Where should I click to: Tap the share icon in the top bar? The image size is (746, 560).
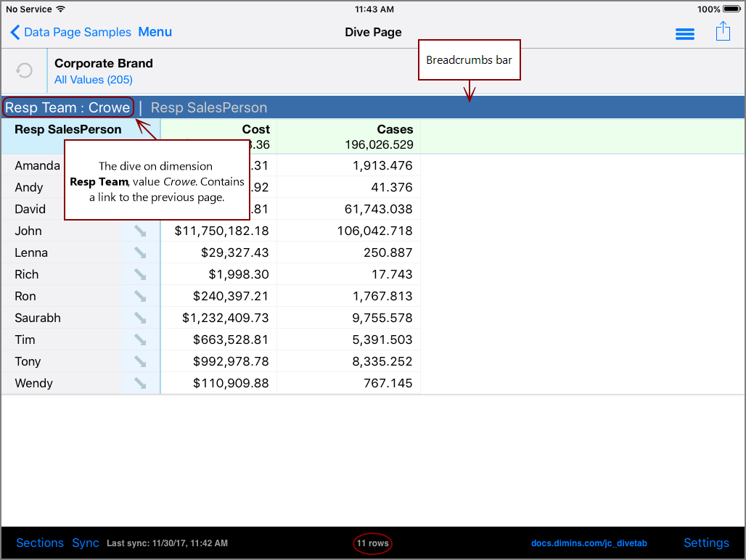722,32
